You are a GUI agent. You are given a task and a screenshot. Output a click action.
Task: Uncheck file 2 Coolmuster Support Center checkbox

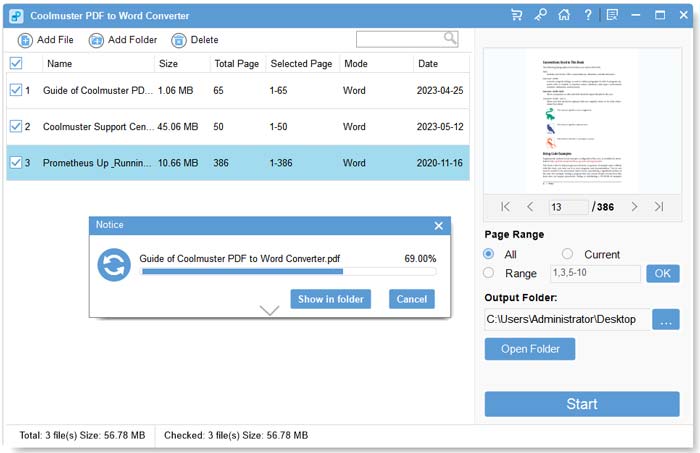16,126
